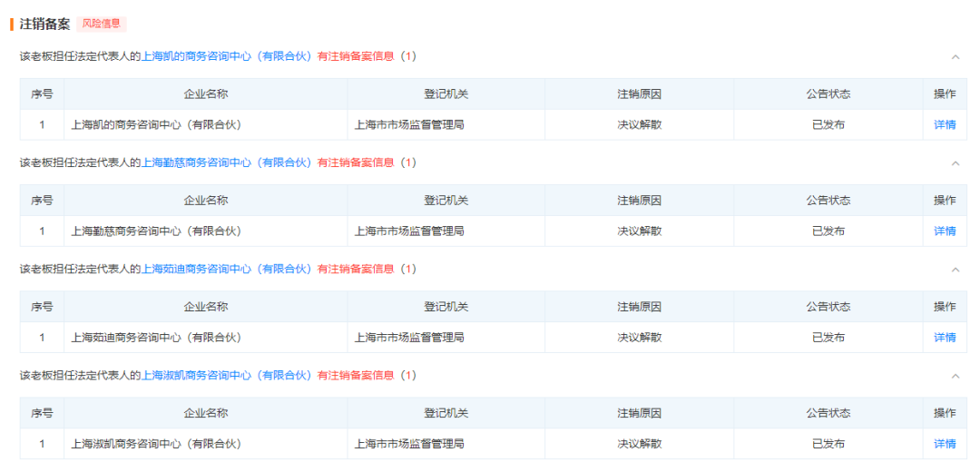The image size is (980, 472).
Task: Click 有注销备案信息 red text in 上海茹迪 heading
Action: (357, 269)
